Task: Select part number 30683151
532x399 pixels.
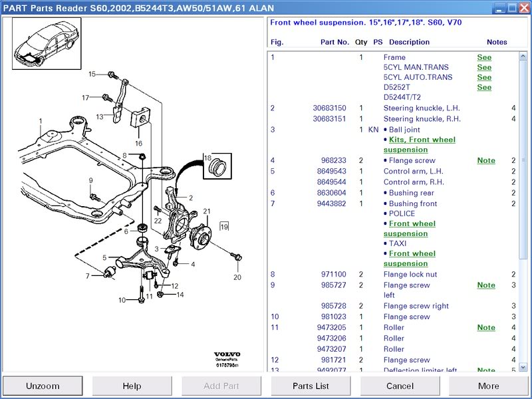Action: pyautogui.click(x=329, y=119)
